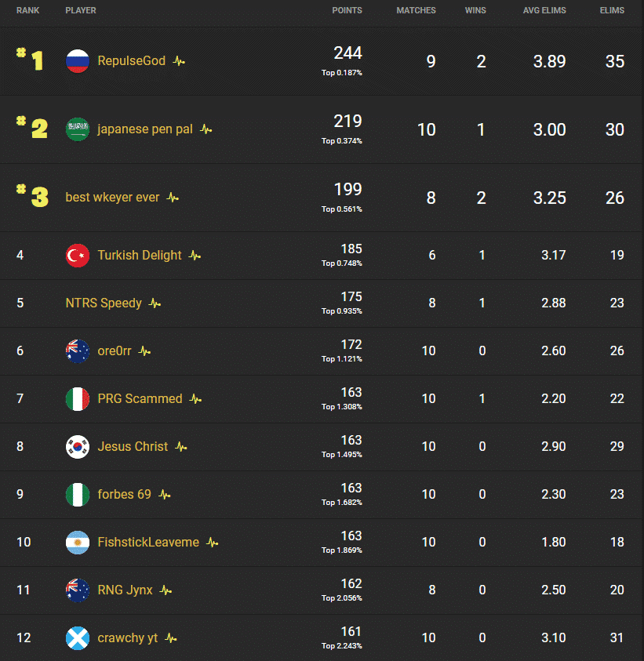
Task: Click the Italian flag next to PRG Scammed
Action: click(77, 399)
